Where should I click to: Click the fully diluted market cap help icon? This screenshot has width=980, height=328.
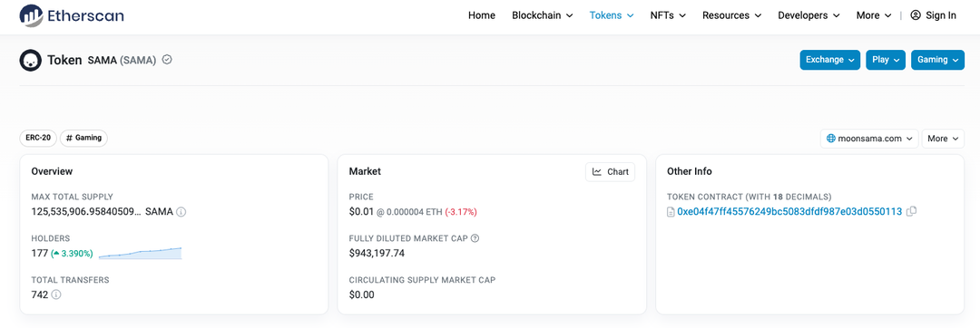[x=475, y=238]
